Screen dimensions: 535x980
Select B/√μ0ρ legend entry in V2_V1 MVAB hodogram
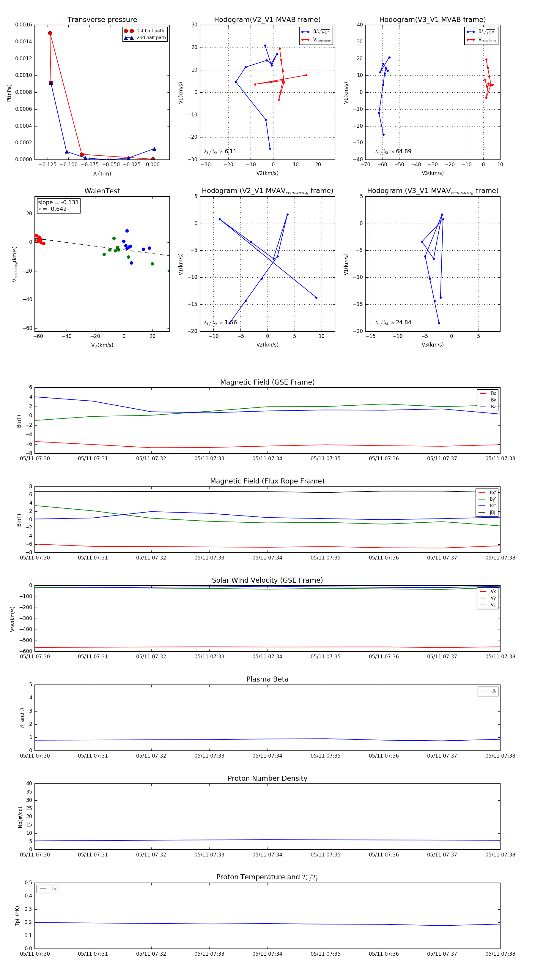tap(316, 32)
